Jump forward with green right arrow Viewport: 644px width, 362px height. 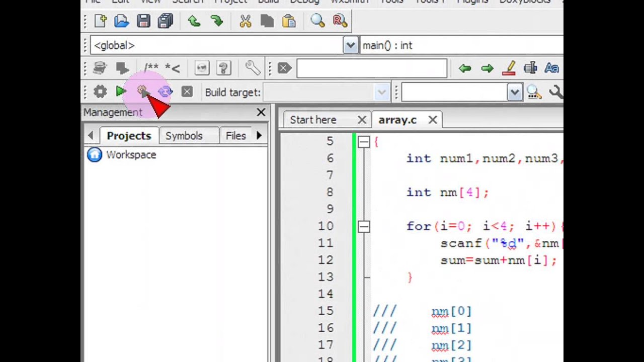(487, 68)
